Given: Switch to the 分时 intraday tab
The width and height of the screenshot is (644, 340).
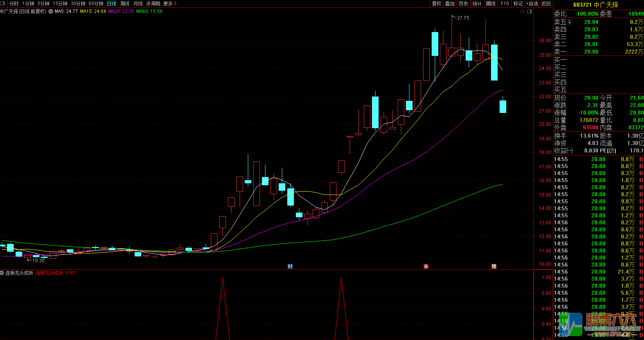Looking at the screenshot, I should tap(14, 4).
